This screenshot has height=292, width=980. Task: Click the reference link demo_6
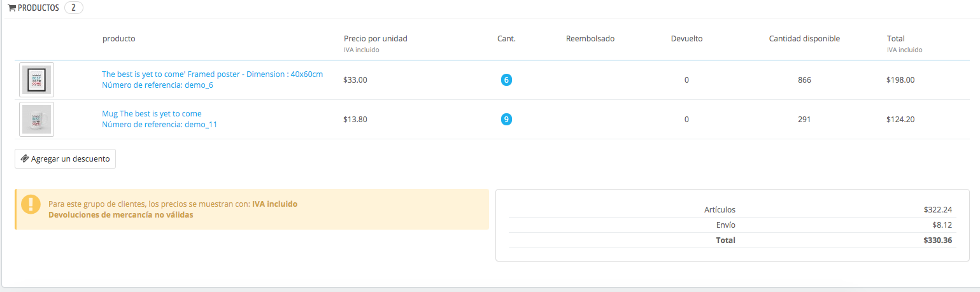coord(157,85)
